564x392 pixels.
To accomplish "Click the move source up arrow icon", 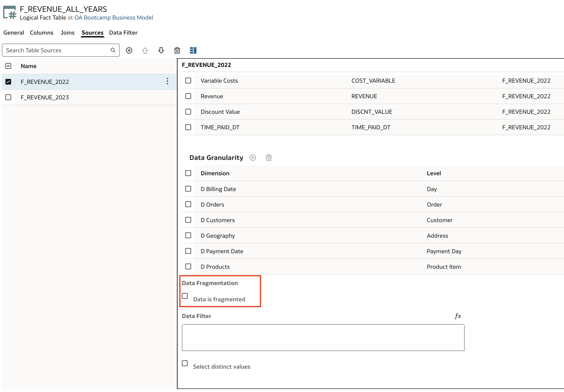I will point(145,50).
